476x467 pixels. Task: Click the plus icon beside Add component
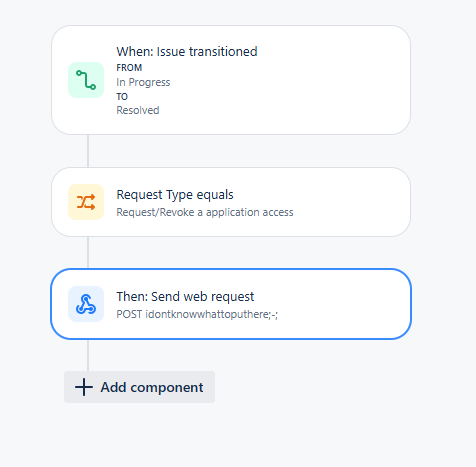84,387
